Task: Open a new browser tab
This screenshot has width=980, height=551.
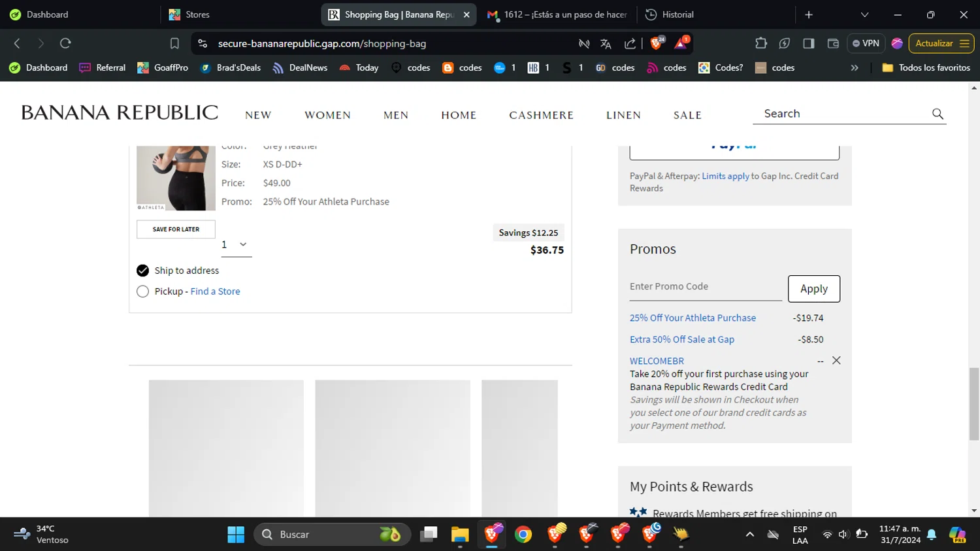Action: (809, 14)
